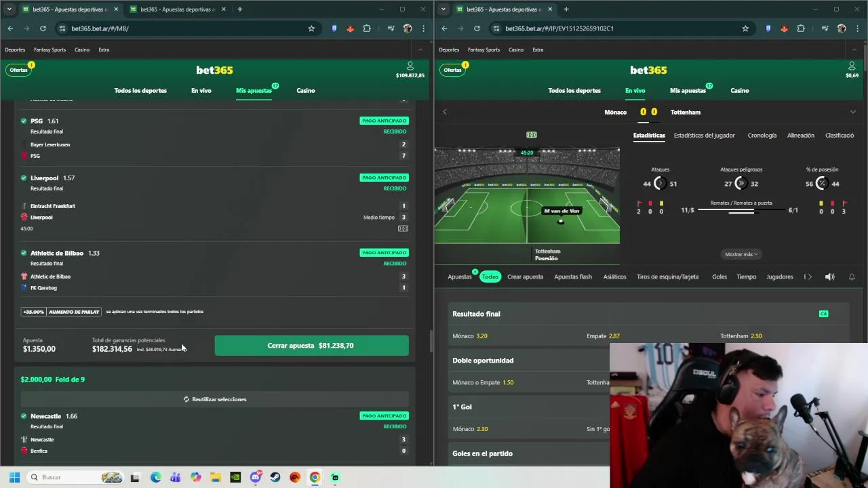Open tab search dropdown in left browser

(9, 9)
